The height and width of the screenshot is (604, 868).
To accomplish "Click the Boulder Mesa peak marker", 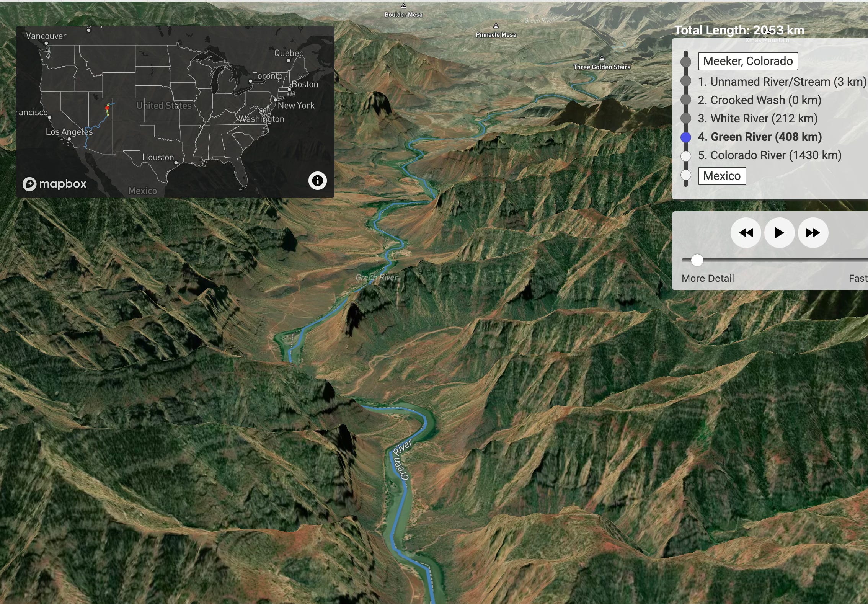I will pyautogui.click(x=403, y=7).
